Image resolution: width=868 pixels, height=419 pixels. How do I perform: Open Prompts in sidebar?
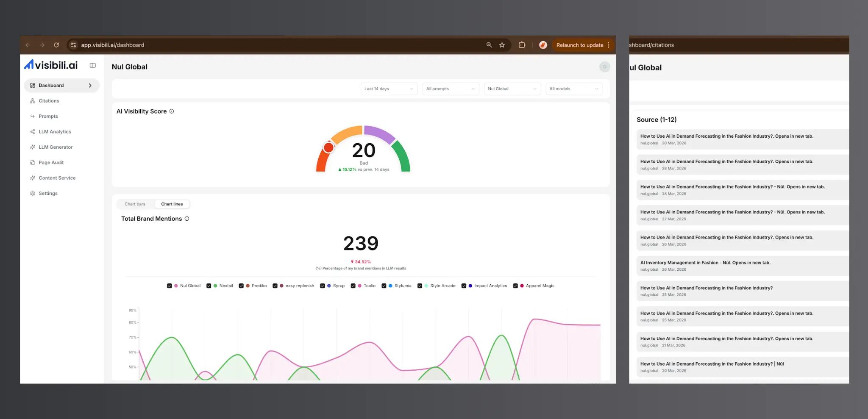pyautogui.click(x=48, y=116)
